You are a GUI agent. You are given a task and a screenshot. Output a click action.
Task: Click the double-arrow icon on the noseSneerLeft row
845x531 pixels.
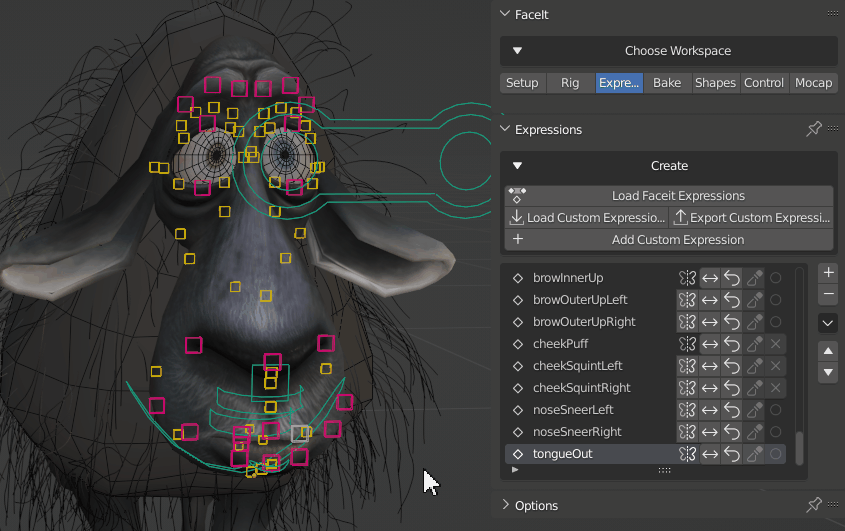[x=709, y=410]
